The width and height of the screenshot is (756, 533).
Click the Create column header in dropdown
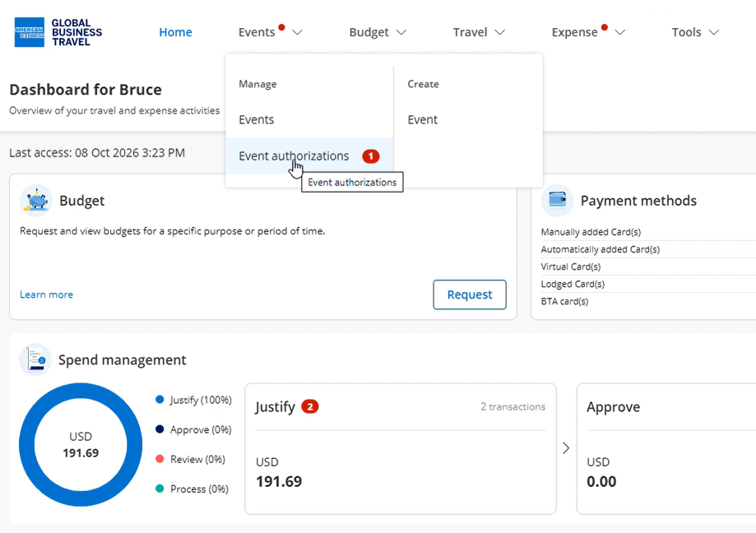tap(424, 84)
